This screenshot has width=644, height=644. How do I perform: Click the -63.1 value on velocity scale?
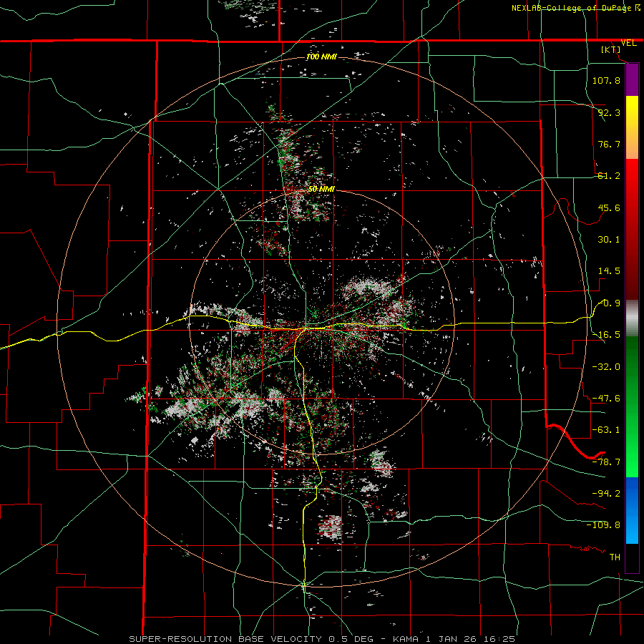point(606,430)
